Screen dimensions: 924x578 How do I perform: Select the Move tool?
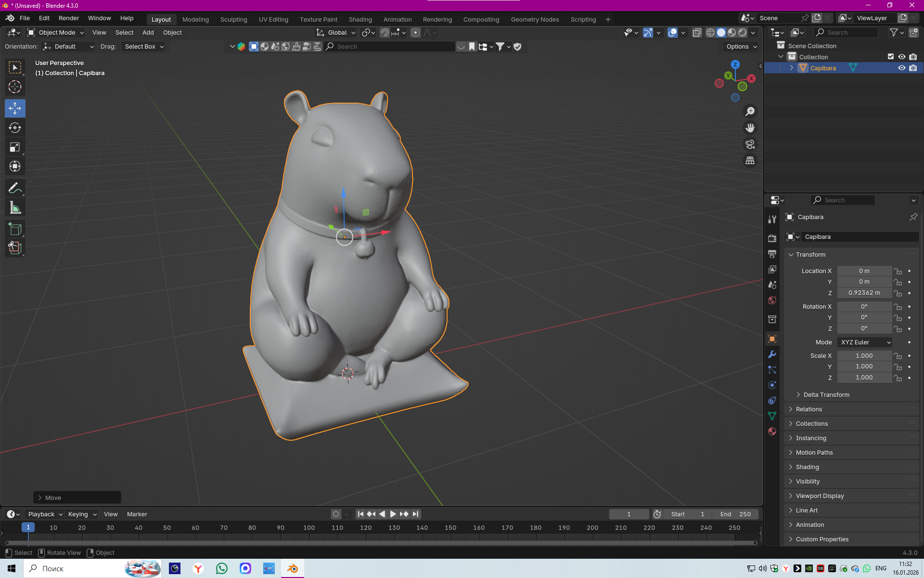pos(15,108)
